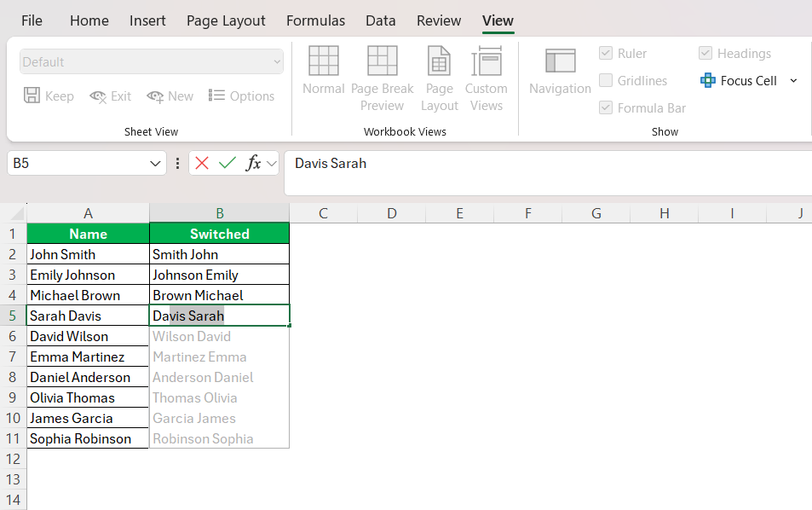Select column H header

click(665, 213)
